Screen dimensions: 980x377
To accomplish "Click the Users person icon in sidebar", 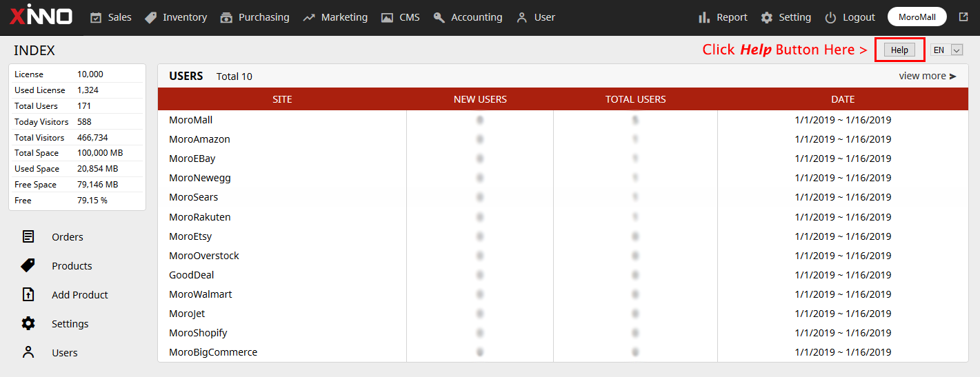I will click(x=28, y=352).
